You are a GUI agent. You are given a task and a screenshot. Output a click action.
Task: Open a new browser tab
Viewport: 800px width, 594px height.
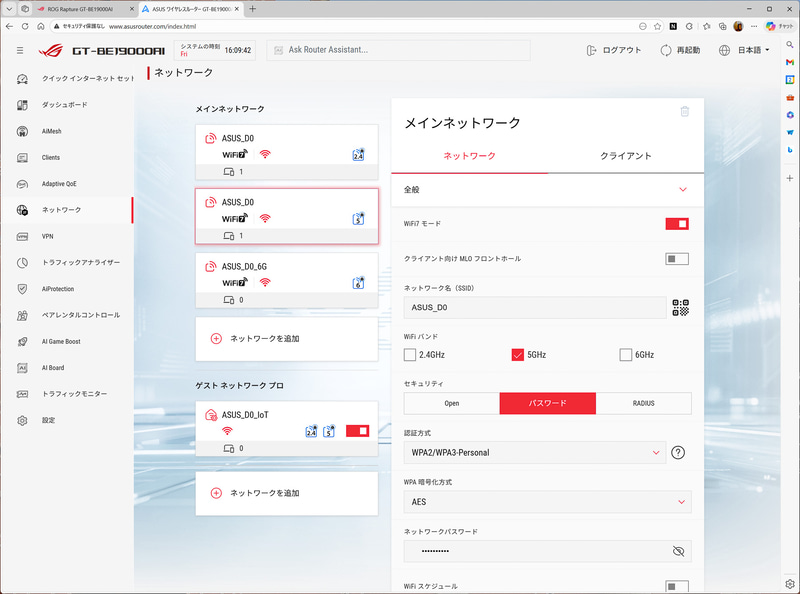tap(253, 9)
